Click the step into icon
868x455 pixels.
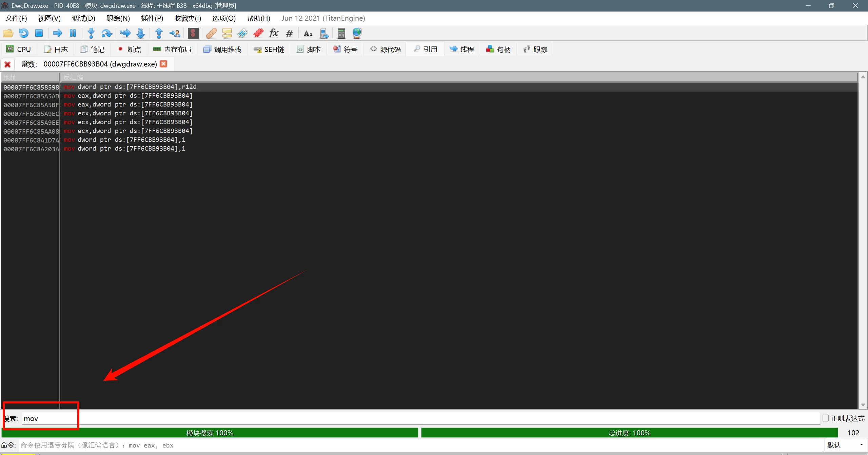tap(91, 33)
